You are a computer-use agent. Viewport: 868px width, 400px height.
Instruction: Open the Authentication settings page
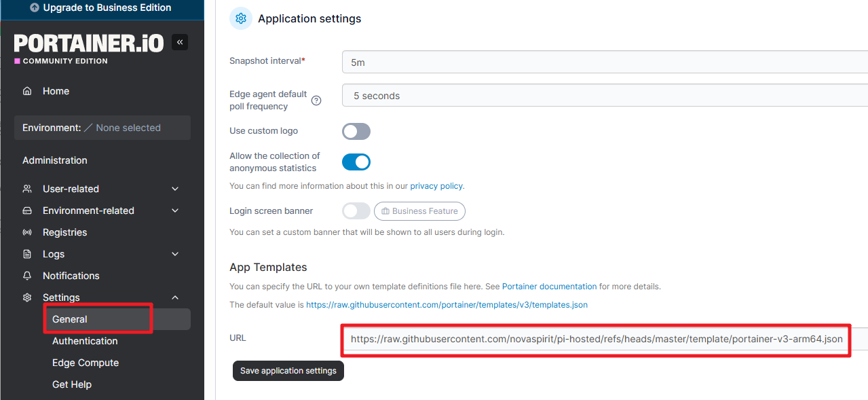pyautogui.click(x=85, y=341)
